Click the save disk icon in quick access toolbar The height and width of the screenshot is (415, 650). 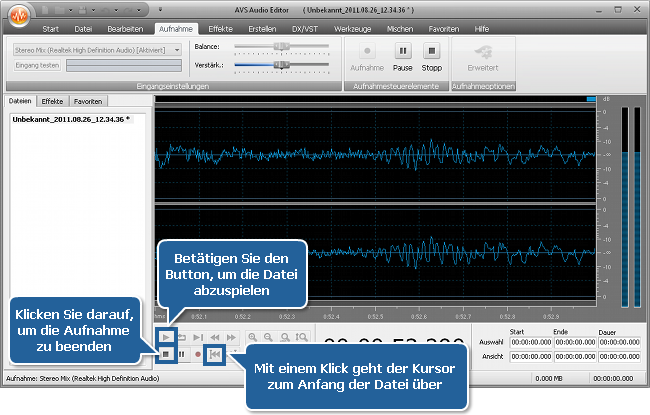(x=83, y=10)
